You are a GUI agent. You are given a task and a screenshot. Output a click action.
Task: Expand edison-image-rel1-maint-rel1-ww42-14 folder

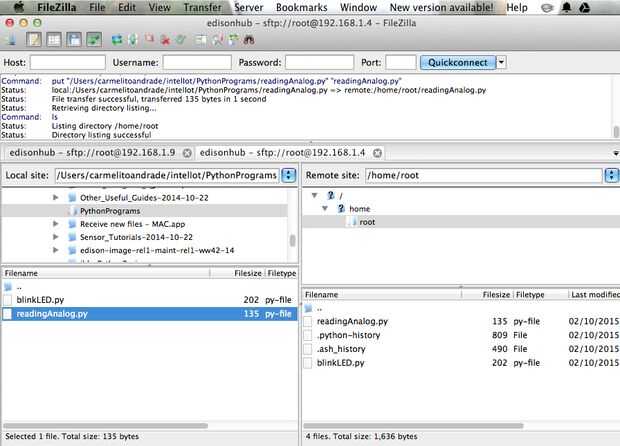(x=56, y=250)
